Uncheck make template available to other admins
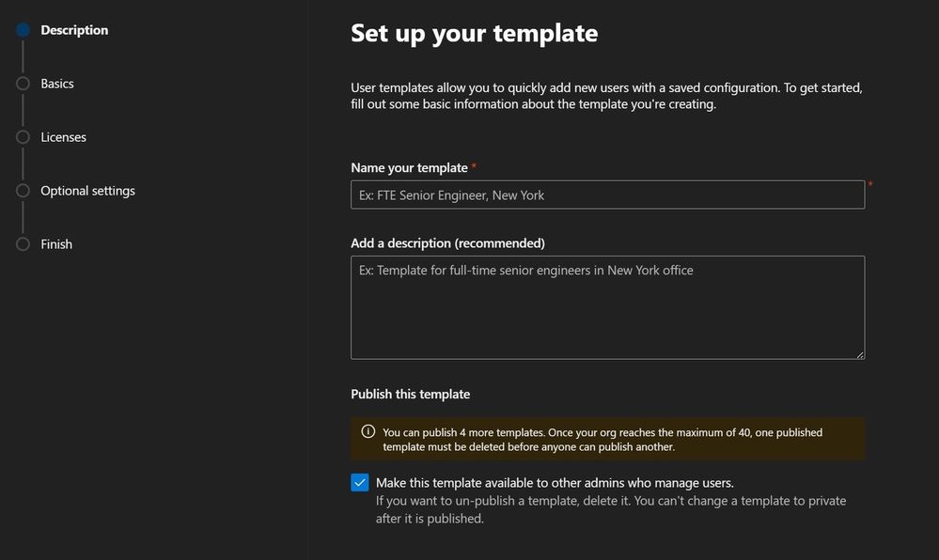Image resolution: width=939 pixels, height=560 pixels. pyautogui.click(x=360, y=482)
